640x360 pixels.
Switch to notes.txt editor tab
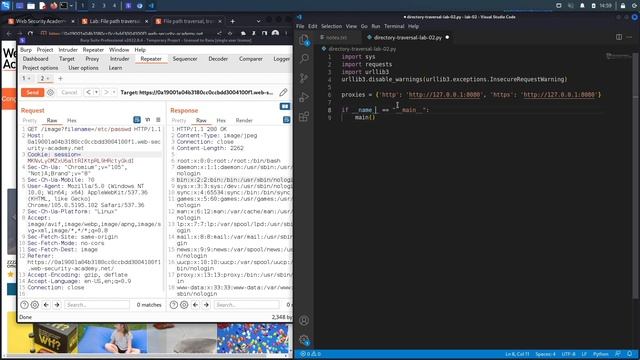pyautogui.click(x=337, y=37)
